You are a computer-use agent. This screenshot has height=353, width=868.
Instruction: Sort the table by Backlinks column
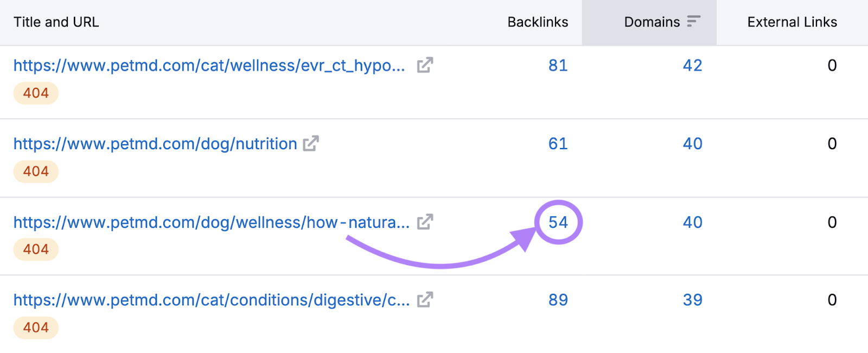[538, 22]
